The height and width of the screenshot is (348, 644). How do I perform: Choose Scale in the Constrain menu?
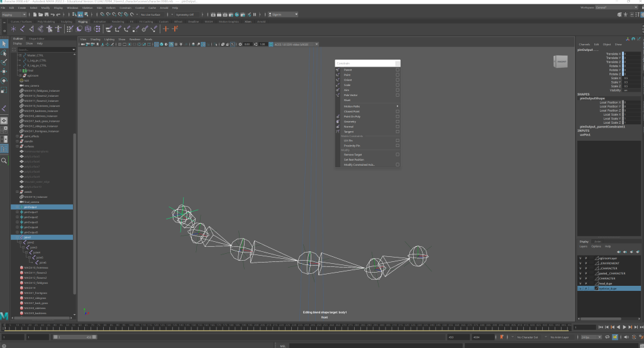(347, 85)
